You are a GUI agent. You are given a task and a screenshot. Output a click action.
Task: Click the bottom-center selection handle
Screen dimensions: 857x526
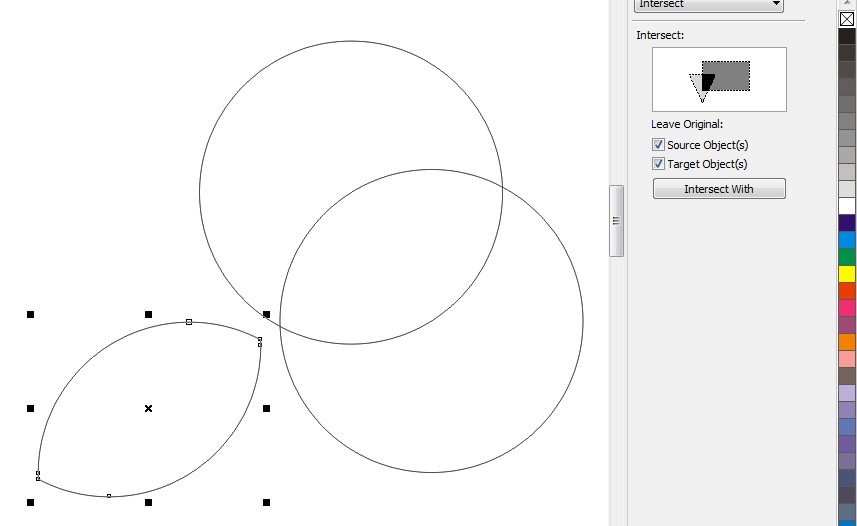point(148,502)
